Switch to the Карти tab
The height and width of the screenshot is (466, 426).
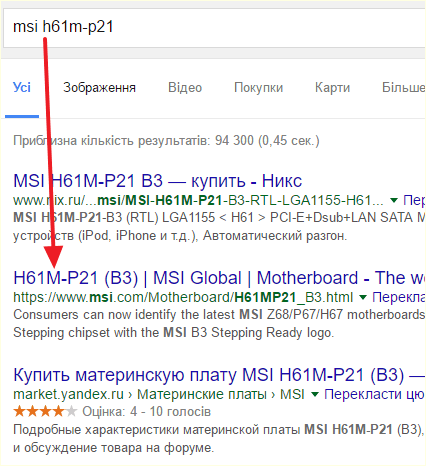click(x=332, y=88)
